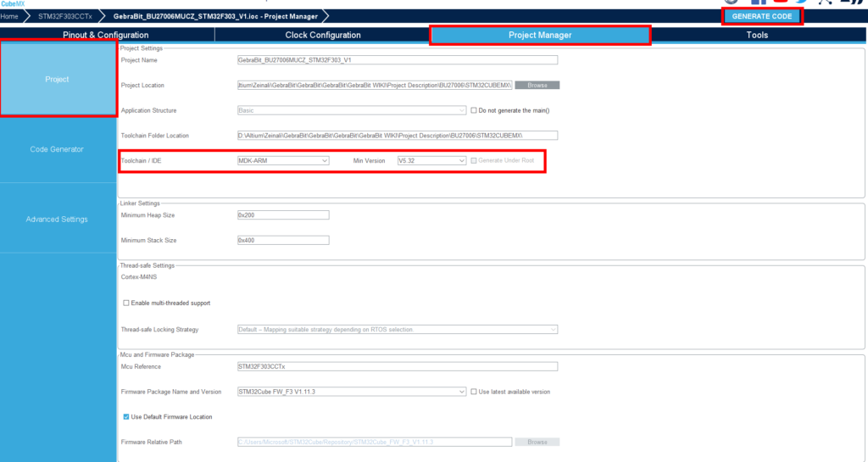The image size is (868, 462).
Task: Edit the Minimum Stack Size field
Action: coord(283,240)
